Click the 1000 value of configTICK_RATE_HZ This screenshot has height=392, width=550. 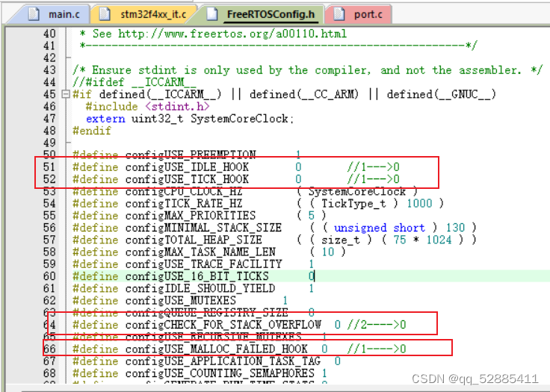pyautogui.click(x=419, y=203)
